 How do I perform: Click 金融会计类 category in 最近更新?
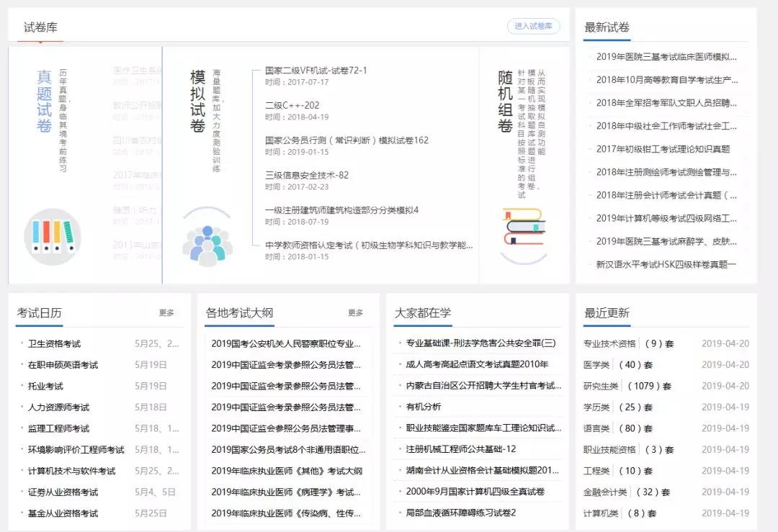point(605,492)
